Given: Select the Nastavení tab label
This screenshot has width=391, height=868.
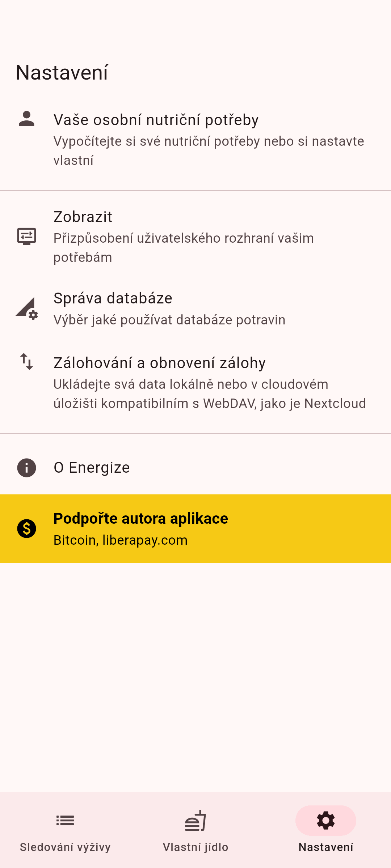Looking at the screenshot, I should coord(326,847).
